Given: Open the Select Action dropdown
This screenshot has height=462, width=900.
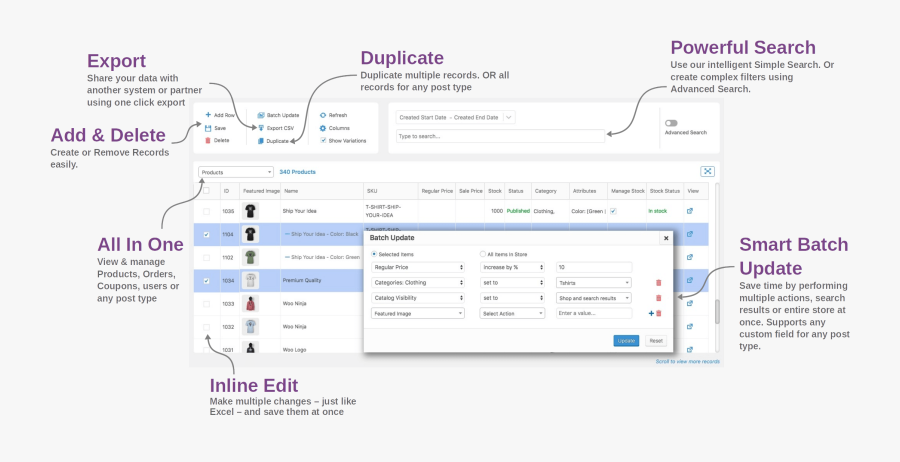Looking at the screenshot, I should [x=512, y=313].
